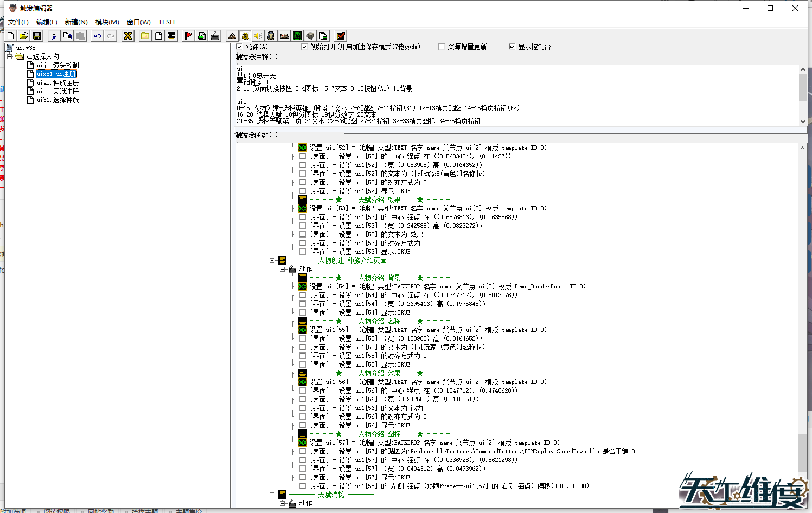
Task: Click the Test Map icon in toolbar
Action: pos(341,36)
